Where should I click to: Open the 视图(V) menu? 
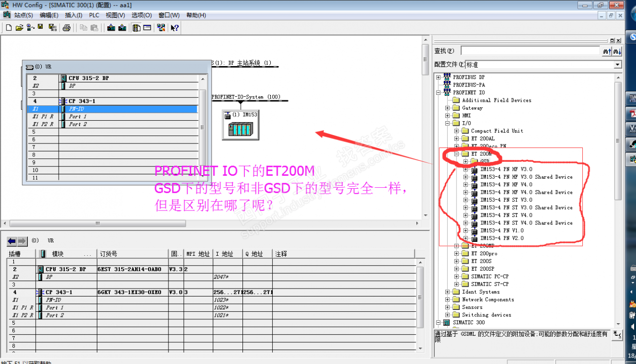[115, 15]
